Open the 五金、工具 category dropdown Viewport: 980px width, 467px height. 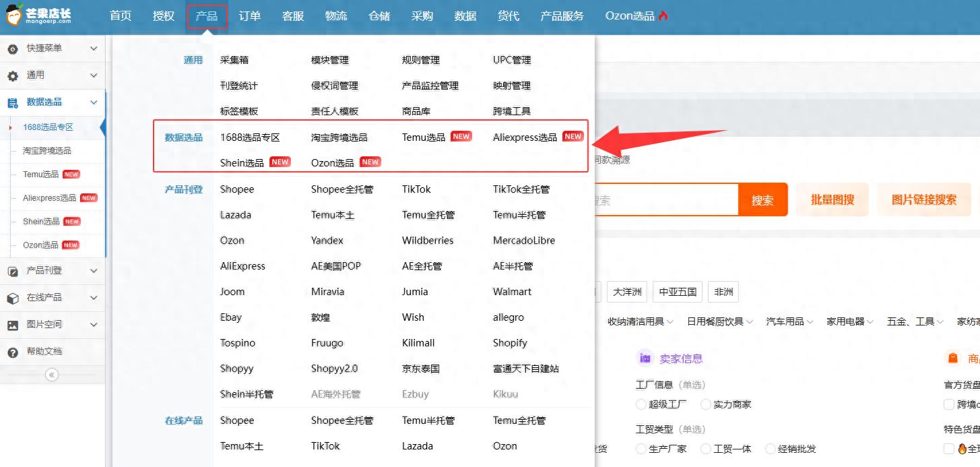click(915, 321)
